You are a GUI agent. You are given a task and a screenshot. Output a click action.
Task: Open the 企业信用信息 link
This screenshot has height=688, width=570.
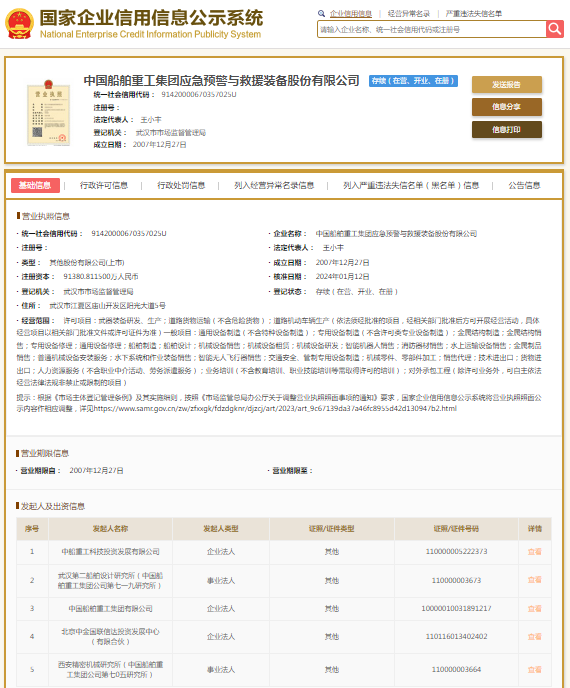click(x=351, y=14)
